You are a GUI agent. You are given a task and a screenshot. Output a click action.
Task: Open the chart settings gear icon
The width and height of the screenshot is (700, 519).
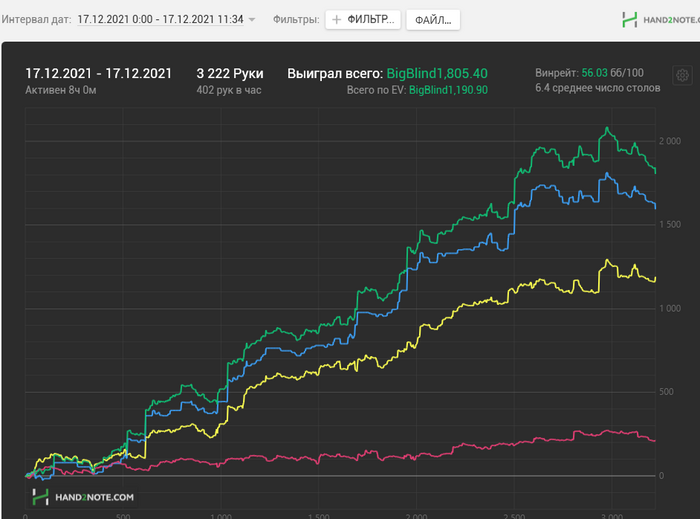[x=682, y=75]
